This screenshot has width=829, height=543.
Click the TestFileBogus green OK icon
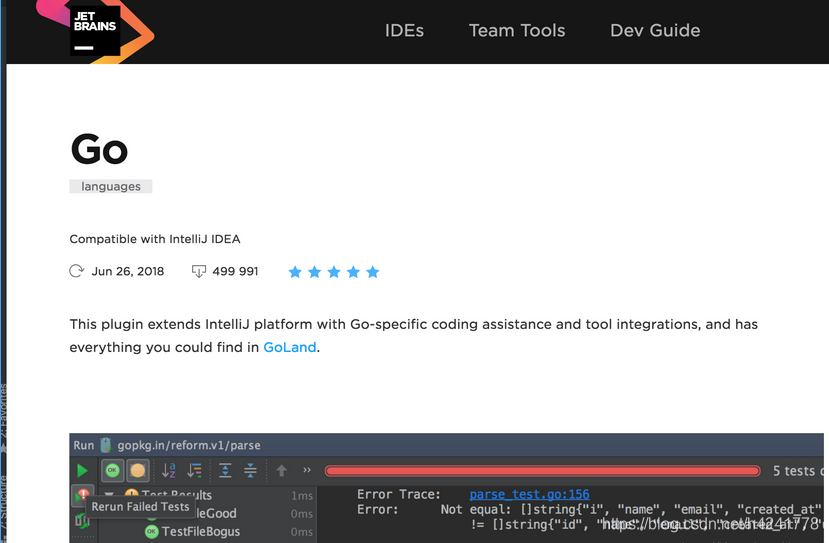152,531
